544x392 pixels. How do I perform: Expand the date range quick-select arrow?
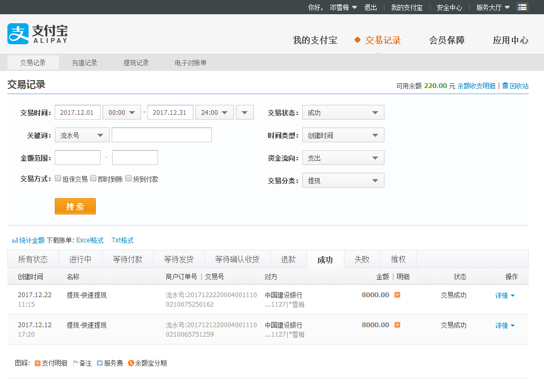[244, 113]
